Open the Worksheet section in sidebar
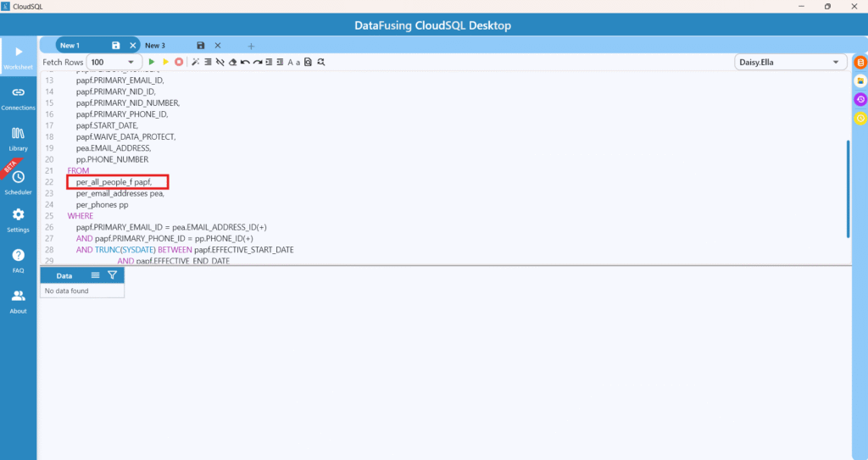868x460 pixels. pyautogui.click(x=19, y=57)
